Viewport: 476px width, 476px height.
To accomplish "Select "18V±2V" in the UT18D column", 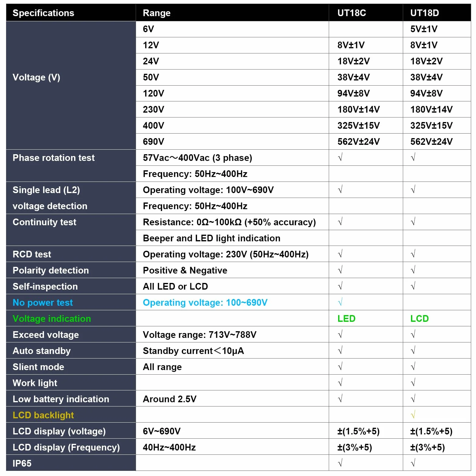I will [427, 61].
